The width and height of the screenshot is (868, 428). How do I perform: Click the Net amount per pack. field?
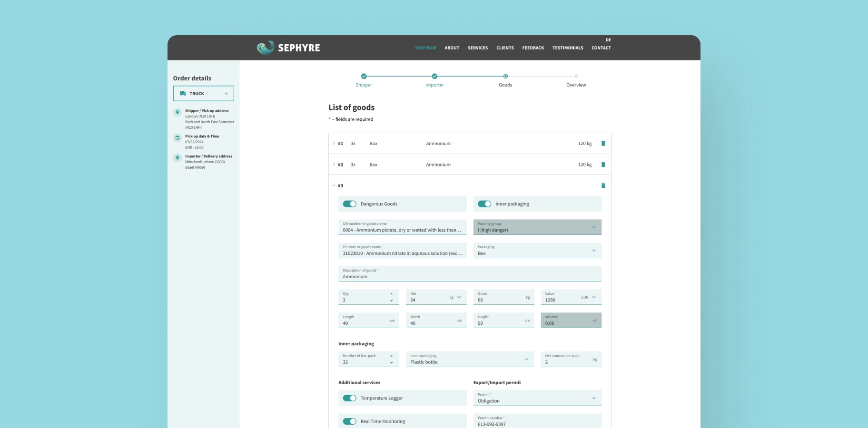(571, 359)
